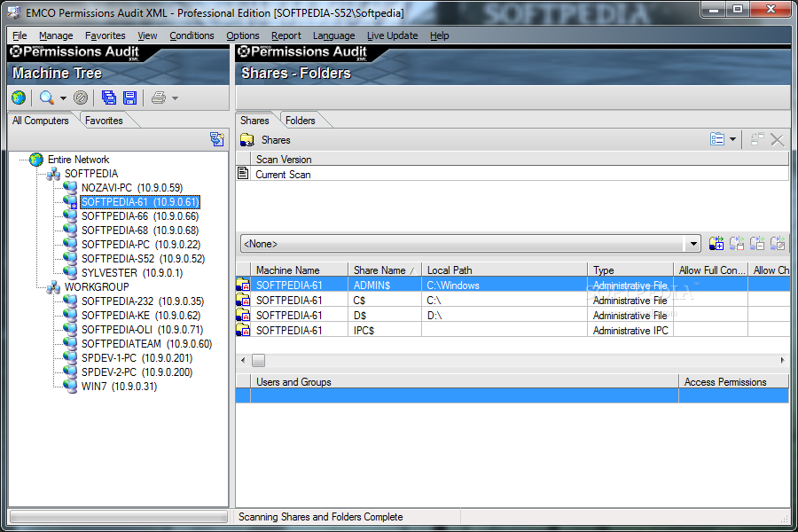Switch to the All Computers tab

tap(41, 121)
